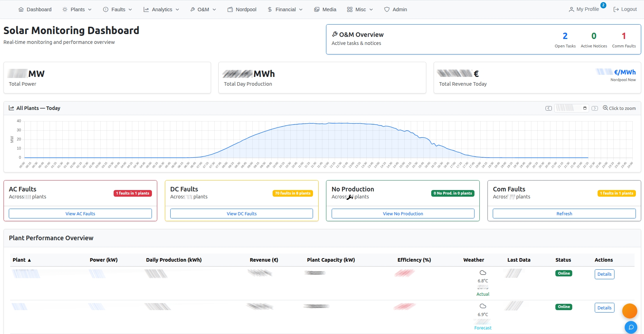Refresh the Com Faults panel

pyautogui.click(x=564, y=214)
